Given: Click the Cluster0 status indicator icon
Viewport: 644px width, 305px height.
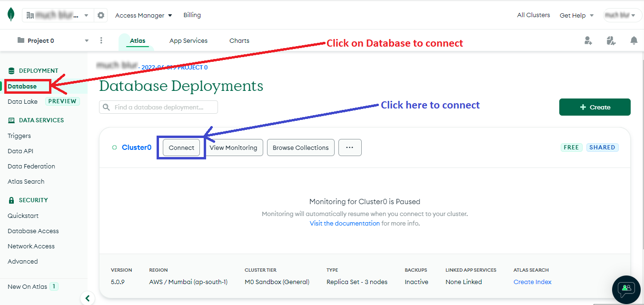Looking at the screenshot, I should click(x=114, y=148).
